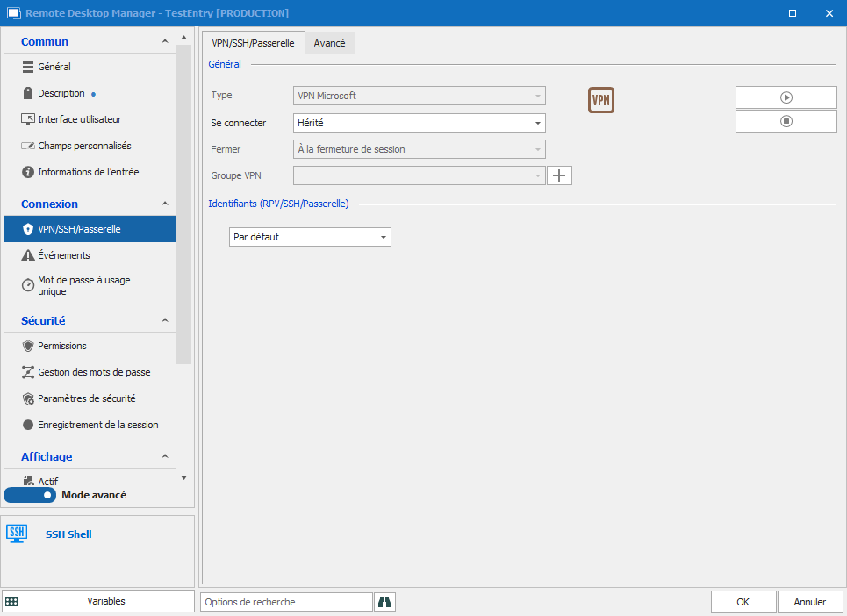Open Événements in the sidebar
This screenshot has height=616, width=847.
[x=63, y=255]
